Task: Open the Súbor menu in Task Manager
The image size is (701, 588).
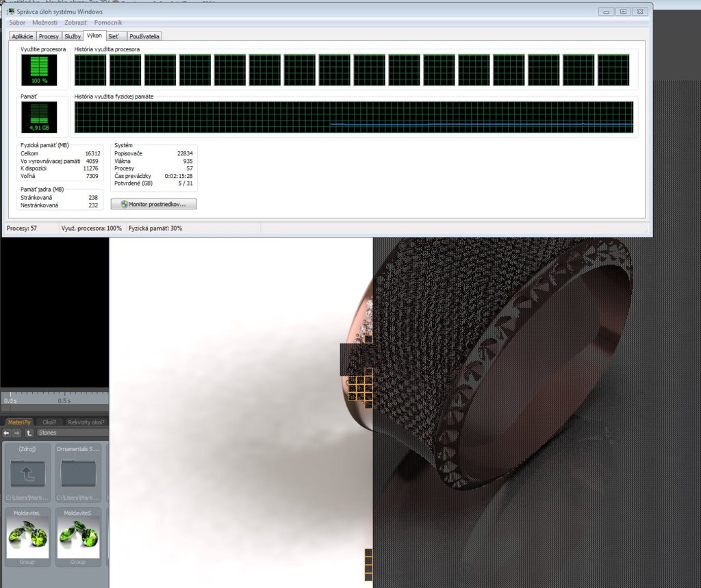Action: point(17,23)
